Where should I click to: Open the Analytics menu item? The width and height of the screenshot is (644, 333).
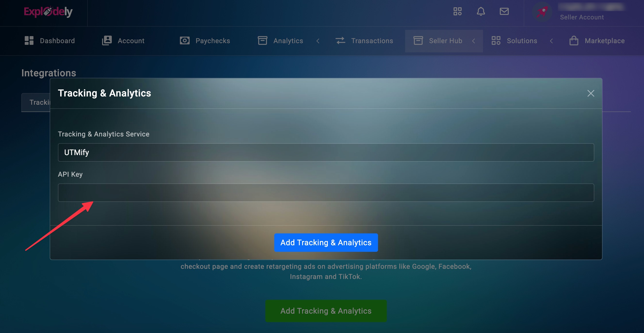point(289,41)
